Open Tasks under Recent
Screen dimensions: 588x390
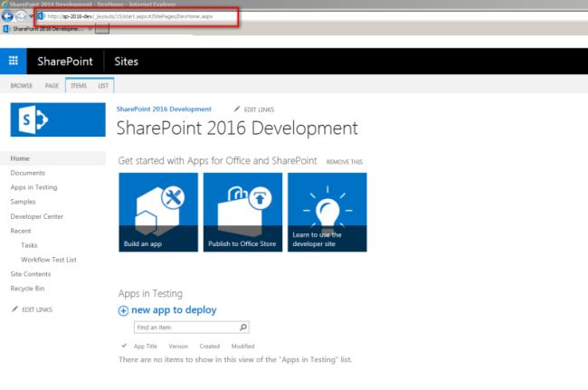coord(29,245)
